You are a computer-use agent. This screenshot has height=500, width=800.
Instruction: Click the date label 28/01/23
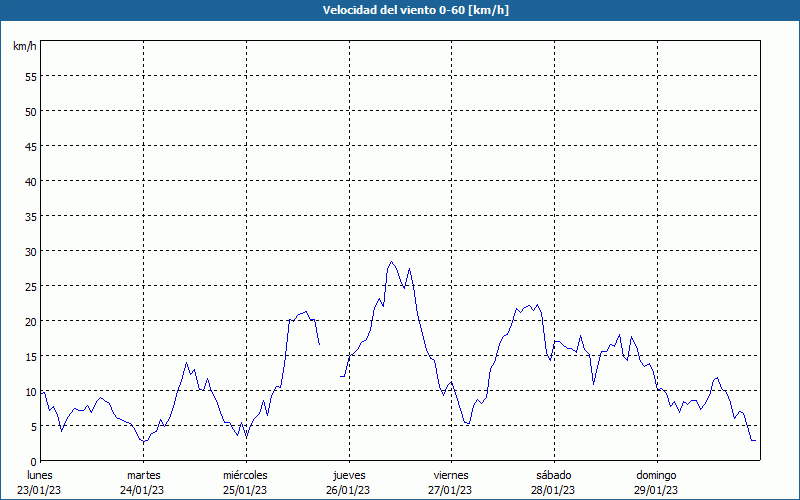(553, 490)
